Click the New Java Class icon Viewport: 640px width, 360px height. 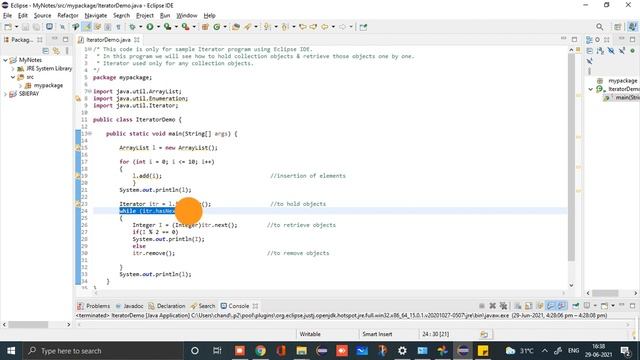tap(217, 27)
